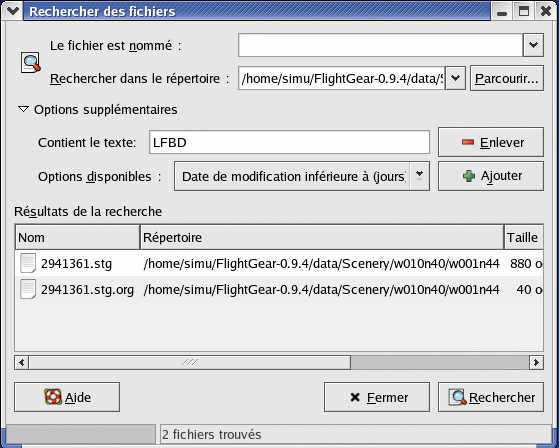
Task: Open the Options disponibles combo box
Action: pyautogui.click(x=302, y=176)
